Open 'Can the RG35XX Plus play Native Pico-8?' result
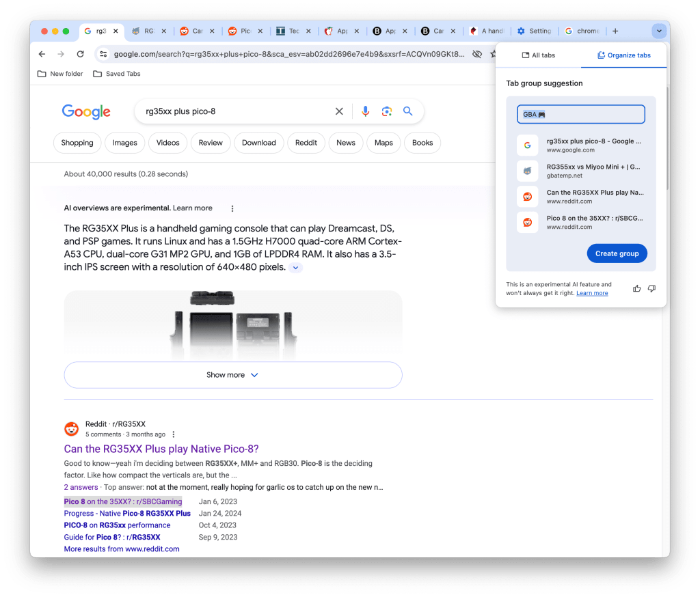Image resolution: width=700 pixels, height=597 pixels. (x=161, y=449)
